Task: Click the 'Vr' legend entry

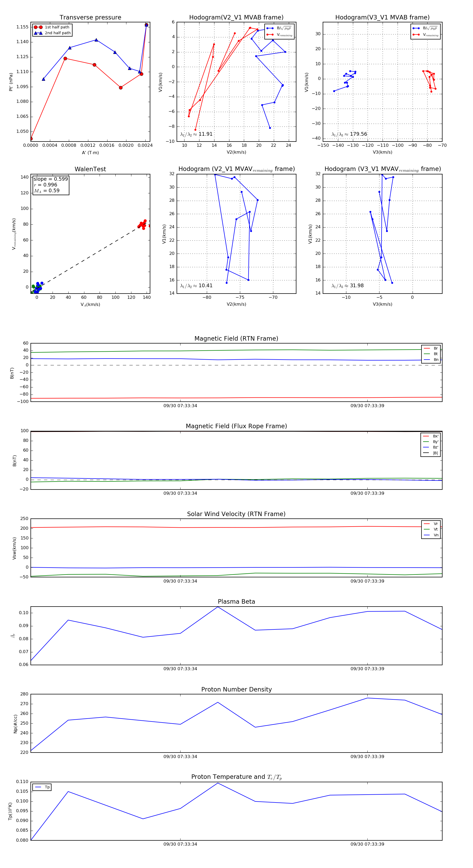Action: coord(431,524)
